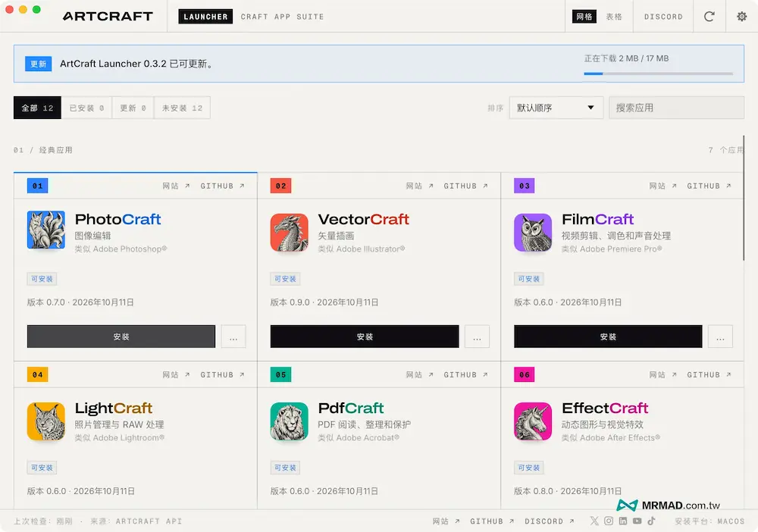
Task: Open footer GitHub link
Action: (492, 521)
